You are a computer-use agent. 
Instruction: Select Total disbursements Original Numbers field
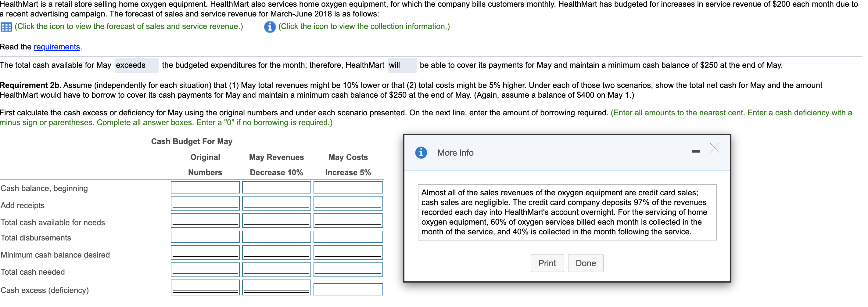205,237
